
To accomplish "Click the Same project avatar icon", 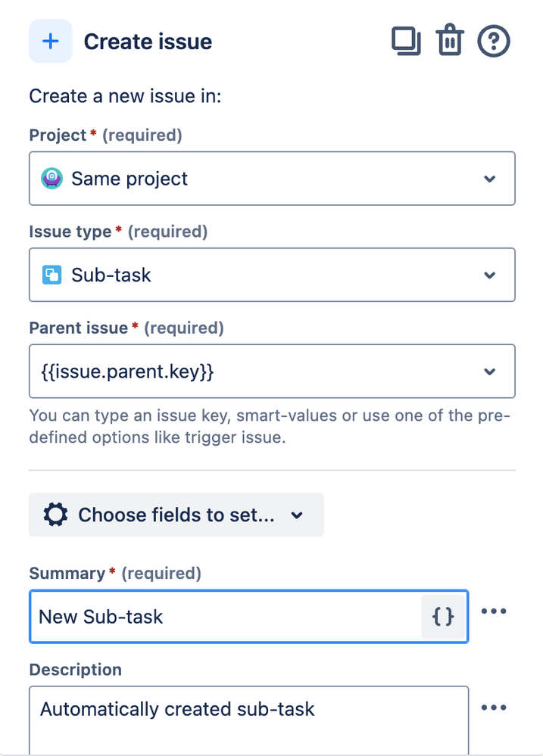I will point(51,179).
